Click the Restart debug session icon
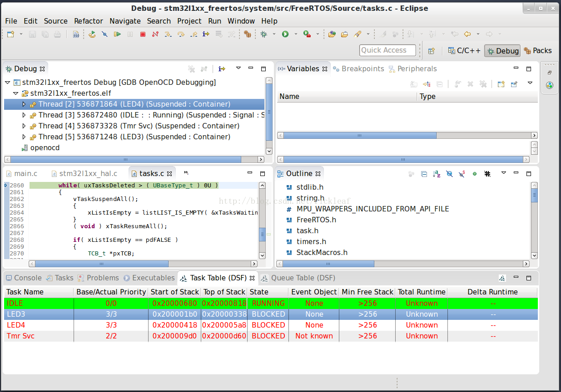Image resolution: width=561 pixels, height=392 pixels. (x=92, y=34)
